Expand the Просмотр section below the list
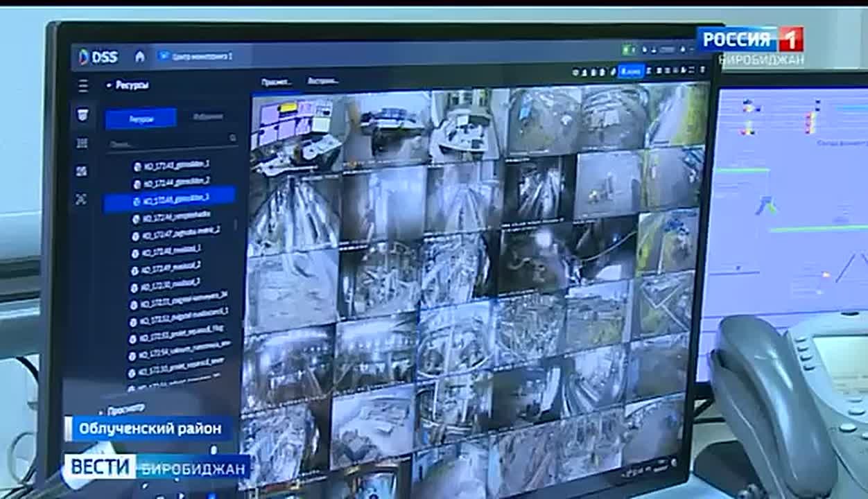Image resolution: width=868 pixels, height=499 pixels. [122, 409]
